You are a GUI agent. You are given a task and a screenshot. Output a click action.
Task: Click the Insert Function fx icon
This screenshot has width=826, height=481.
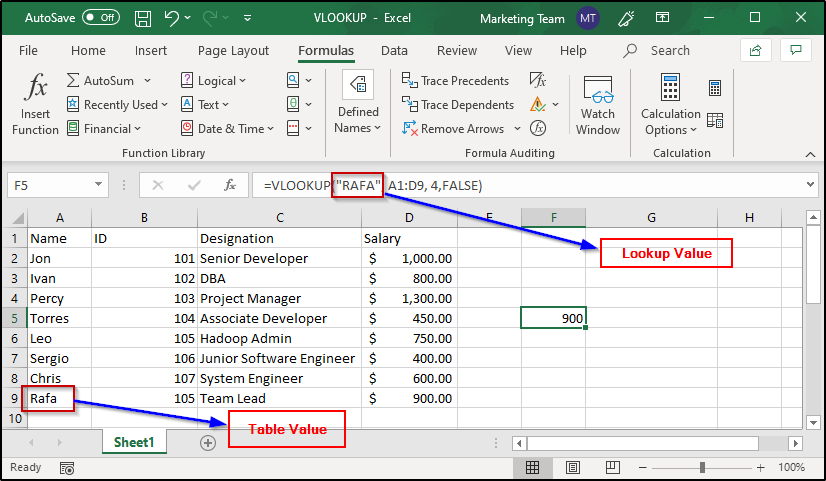coord(35,86)
